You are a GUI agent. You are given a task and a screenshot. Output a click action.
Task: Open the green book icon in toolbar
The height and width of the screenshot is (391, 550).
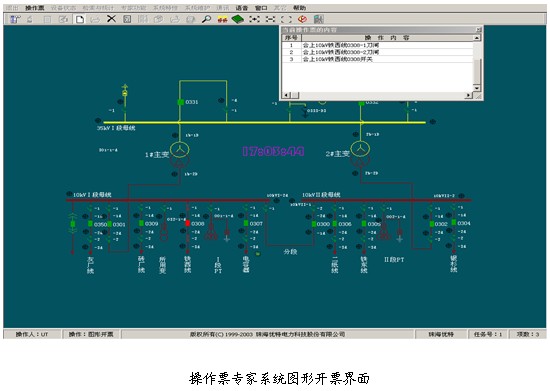[x=238, y=19]
